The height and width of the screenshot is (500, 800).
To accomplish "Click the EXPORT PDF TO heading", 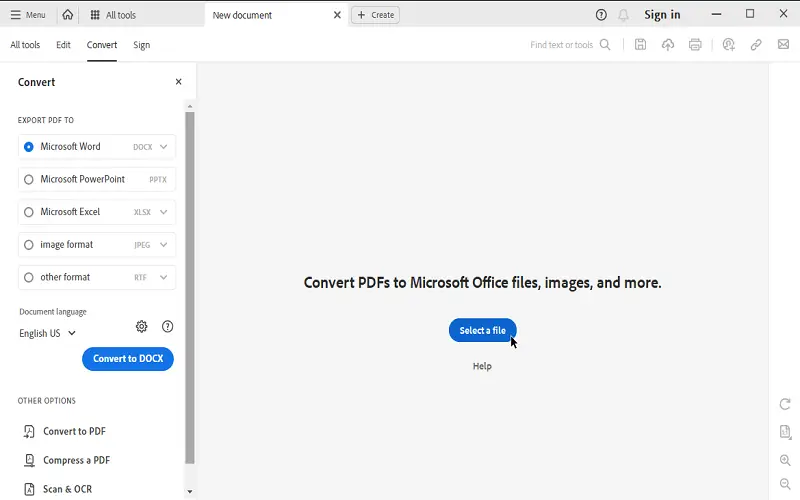I will click(x=46, y=120).
